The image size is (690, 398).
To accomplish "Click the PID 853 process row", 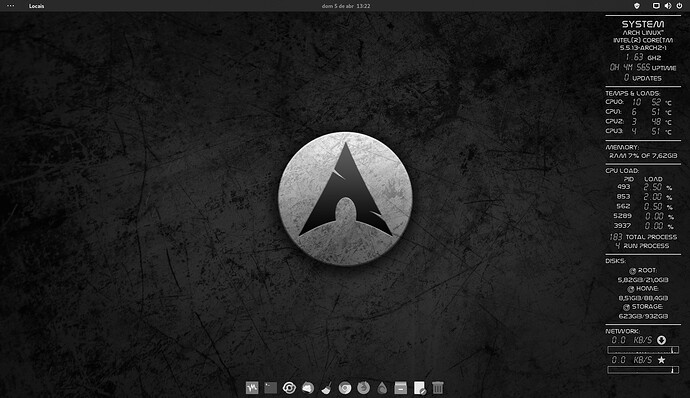I will pyautogui.click(x=645, y=197).
